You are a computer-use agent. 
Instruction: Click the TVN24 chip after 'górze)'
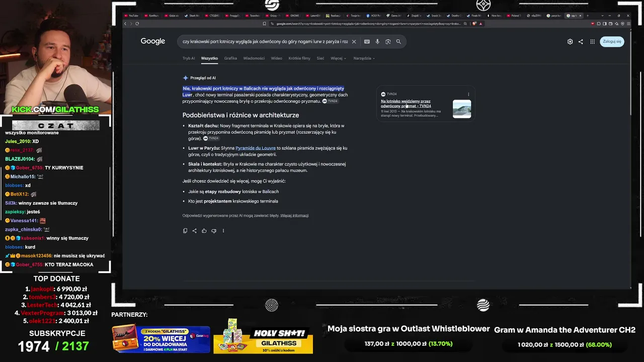click(212, 138)
